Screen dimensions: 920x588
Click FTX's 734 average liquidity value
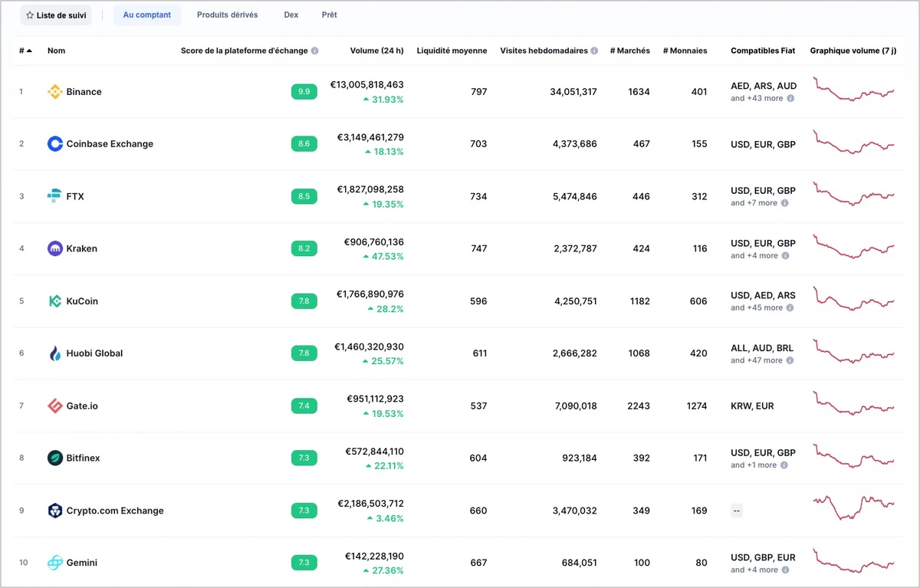coord(478,196)
